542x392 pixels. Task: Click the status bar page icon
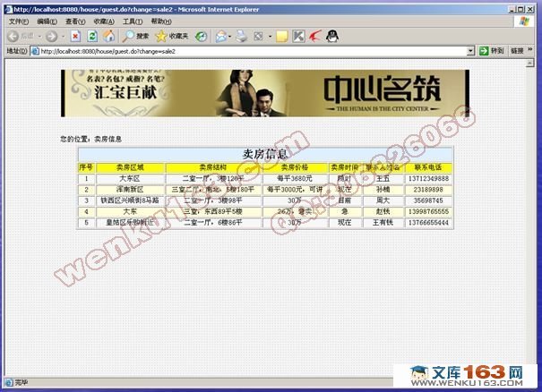tap(9, 382)
